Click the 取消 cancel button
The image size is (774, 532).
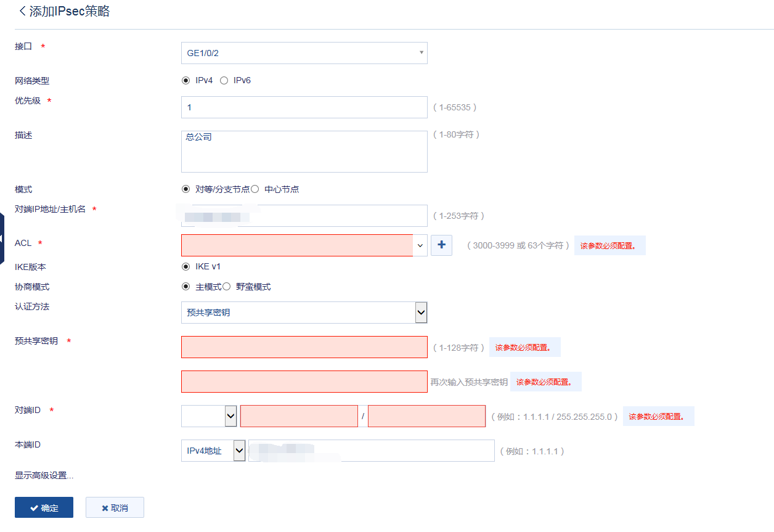[x=115, y=507]
